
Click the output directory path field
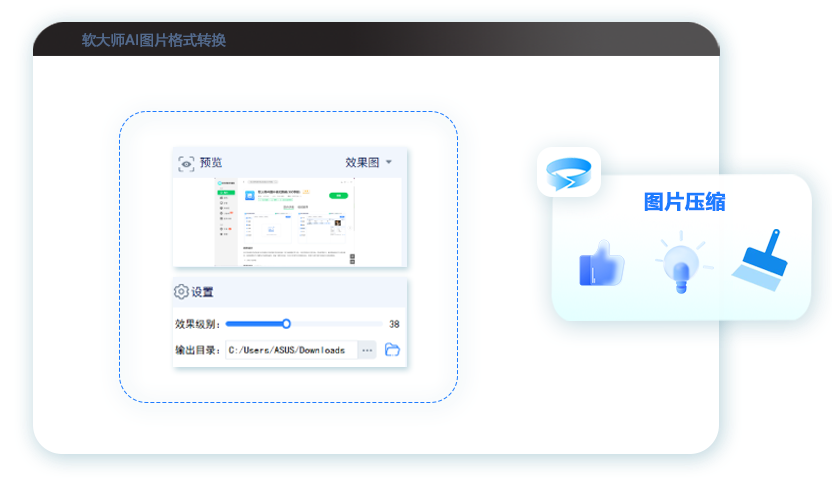coord(289,350)
